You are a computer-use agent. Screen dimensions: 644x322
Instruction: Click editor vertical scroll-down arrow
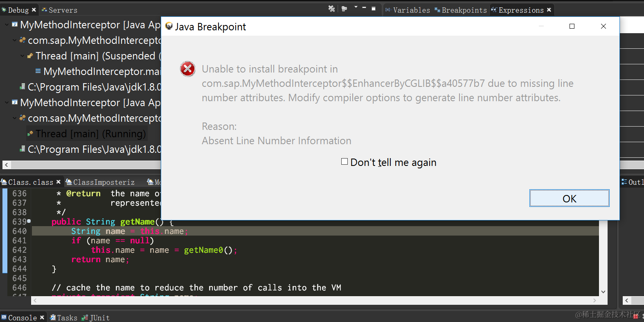(603, 292)
